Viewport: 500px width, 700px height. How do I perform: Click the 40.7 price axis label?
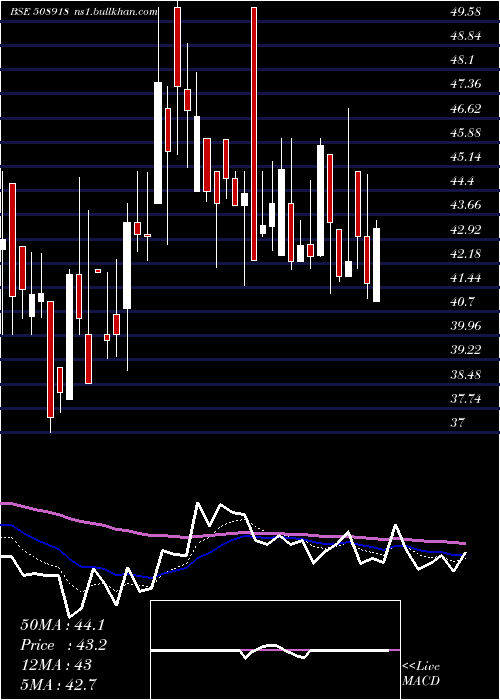coord(463,302)
